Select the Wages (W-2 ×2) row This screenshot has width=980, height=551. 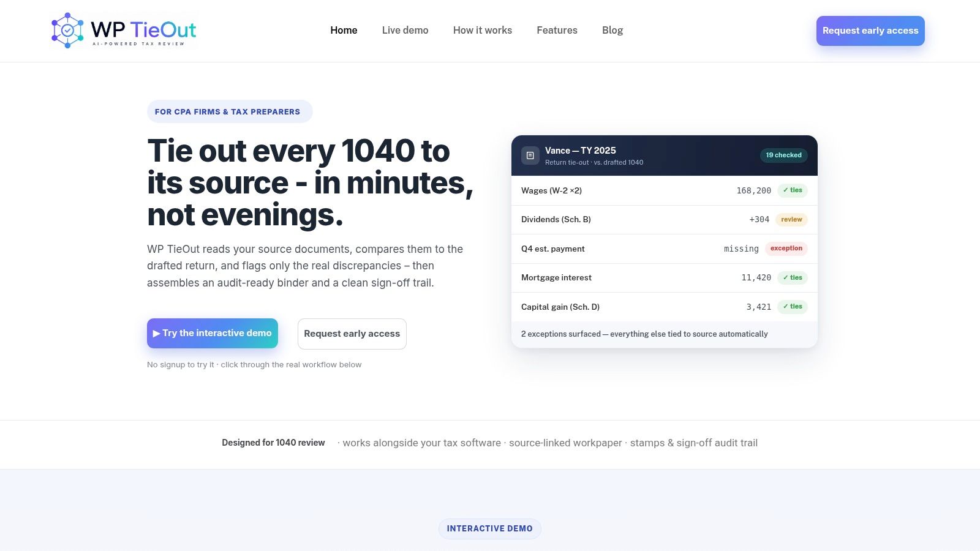[x=665, y=190]
